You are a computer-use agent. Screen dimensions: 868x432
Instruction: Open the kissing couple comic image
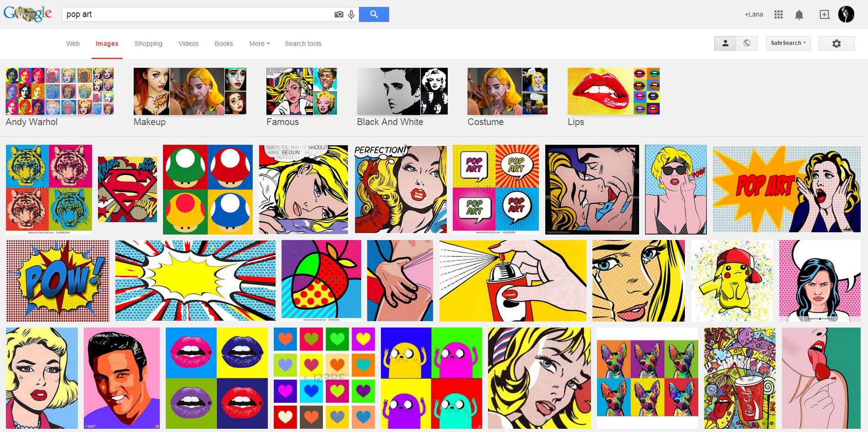(x=592, y=190)
